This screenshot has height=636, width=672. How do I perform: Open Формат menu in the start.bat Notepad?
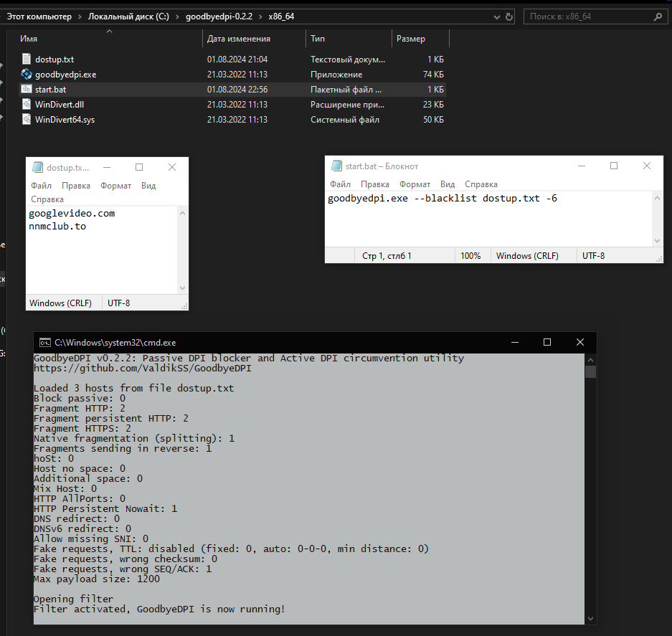point(415,184)
